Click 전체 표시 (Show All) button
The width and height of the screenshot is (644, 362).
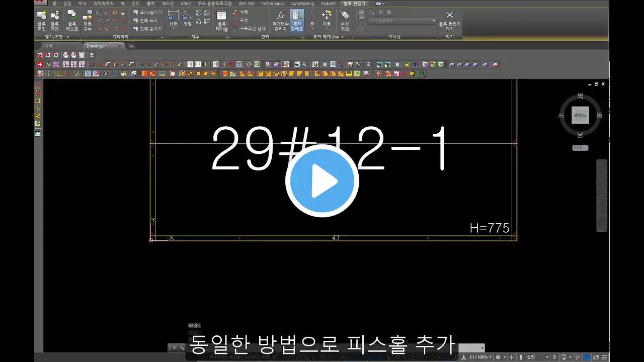tap(145, 21)
